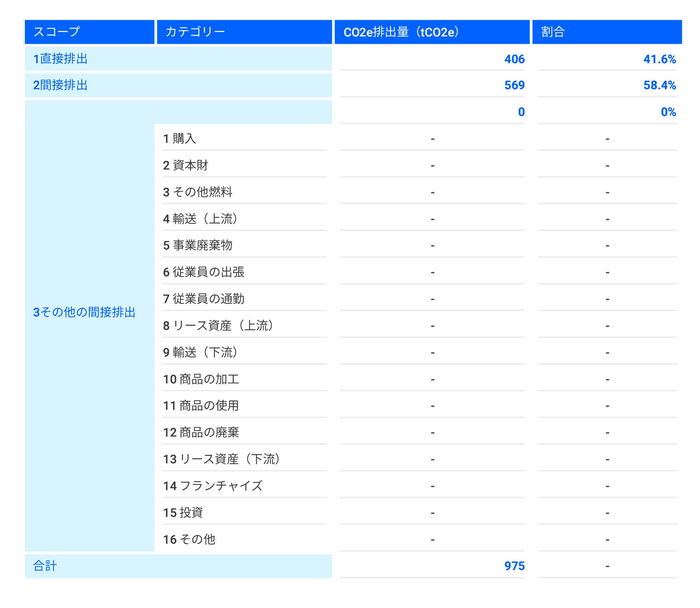700x608 pixels.
Task: Select category 15 投資
Action: click(x=183, y=512)
